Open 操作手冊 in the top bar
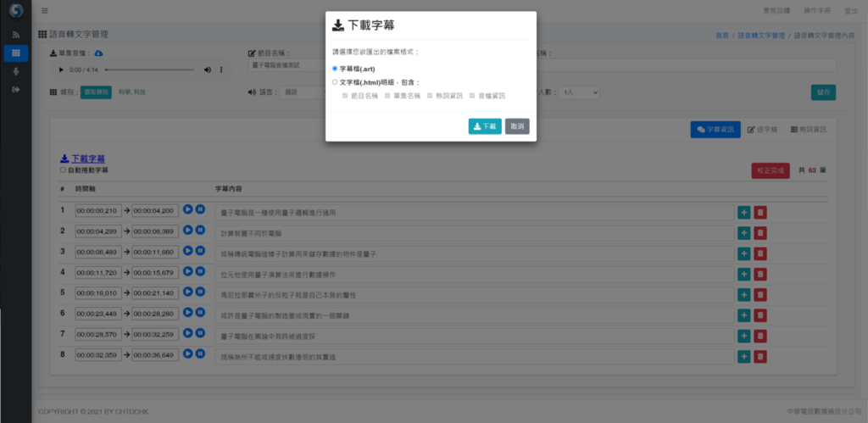 click(x=816, y=10)
